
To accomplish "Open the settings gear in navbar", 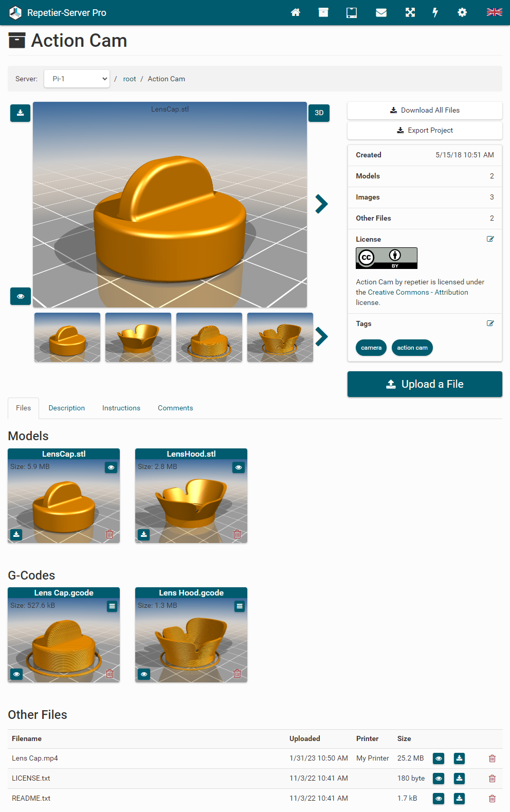I will coord(462,12).
